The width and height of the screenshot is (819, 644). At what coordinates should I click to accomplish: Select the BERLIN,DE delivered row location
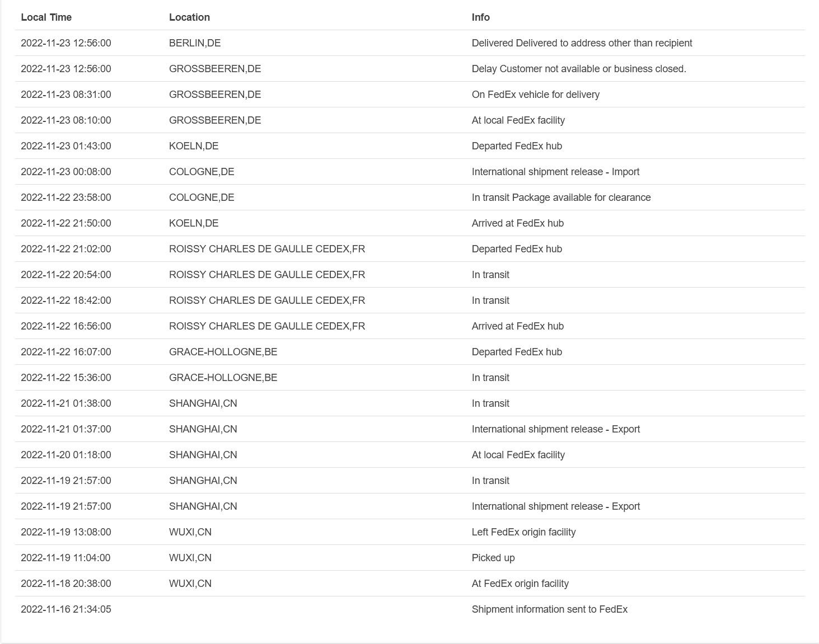pos(194,43)
